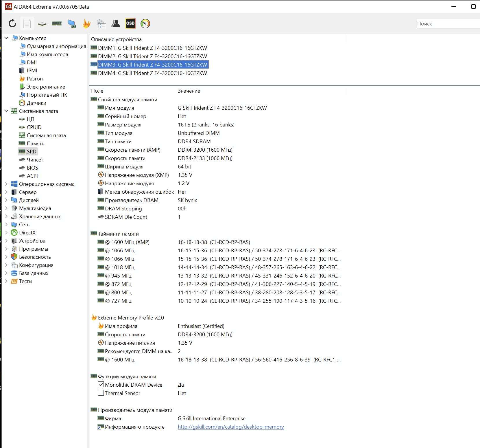480x448 pixels.
Task: Select the IPMI tree item
Action: (x=28, y=70)
